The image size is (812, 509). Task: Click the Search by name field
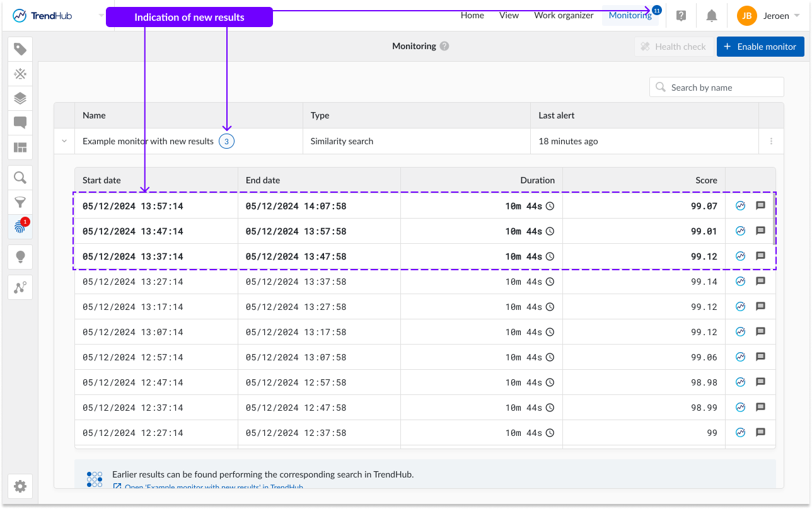[x=716, y=88]
